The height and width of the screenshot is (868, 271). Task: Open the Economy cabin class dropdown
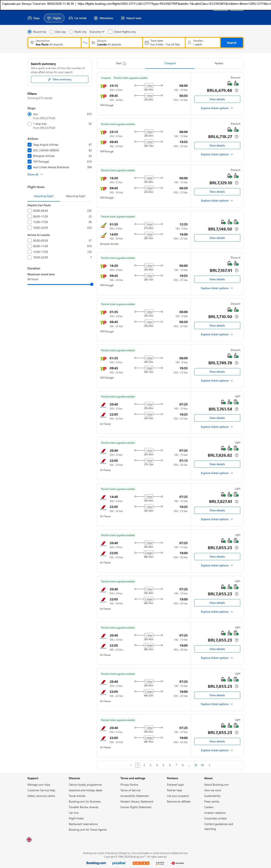point(97,32)
